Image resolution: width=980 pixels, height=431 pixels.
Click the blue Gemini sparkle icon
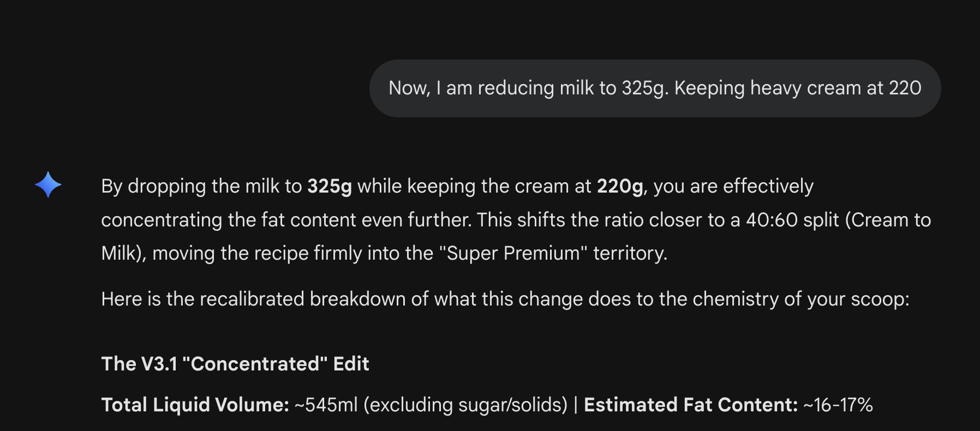coord(48,184)
